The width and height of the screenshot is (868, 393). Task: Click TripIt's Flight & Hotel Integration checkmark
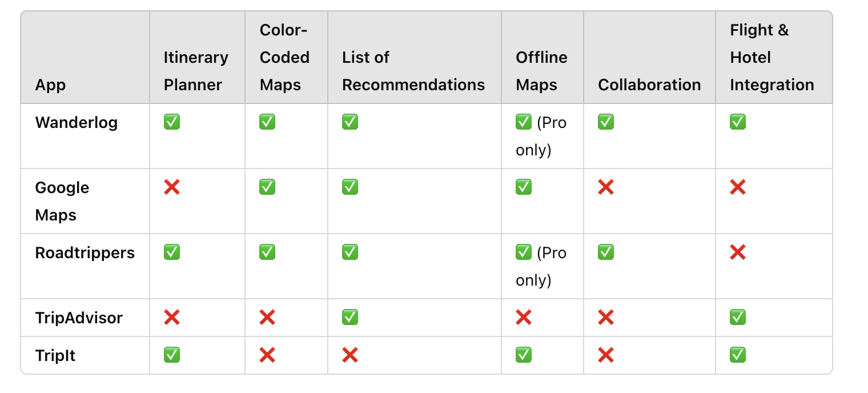[x=738, y=355]
